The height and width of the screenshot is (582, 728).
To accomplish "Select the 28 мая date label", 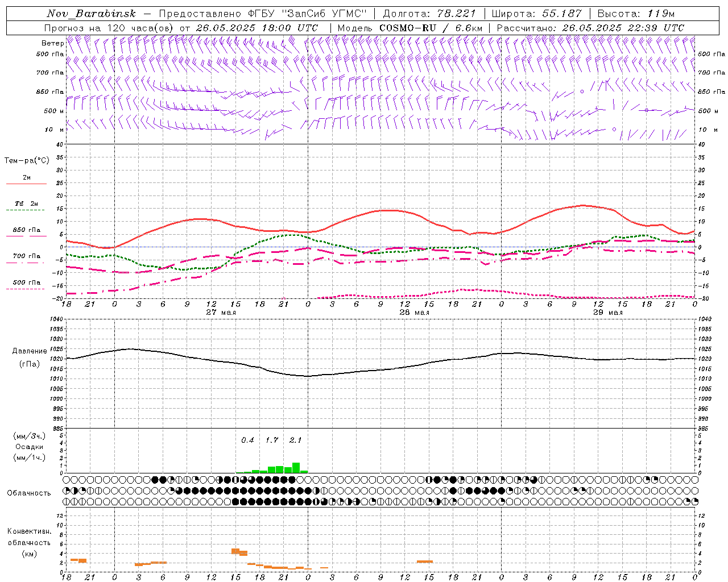I will coord(414,313).
